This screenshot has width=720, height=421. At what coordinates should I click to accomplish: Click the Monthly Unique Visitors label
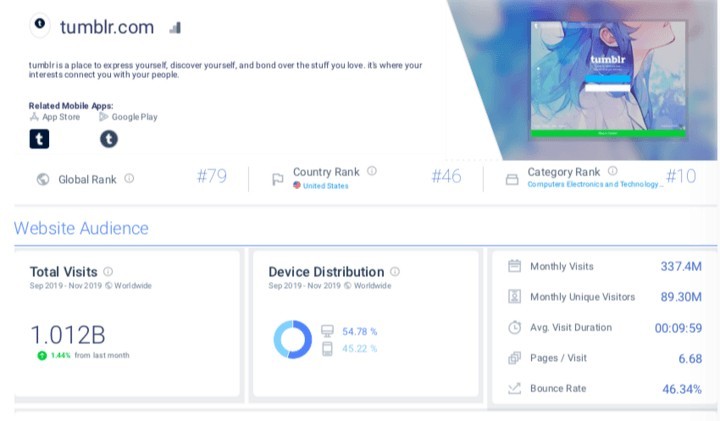[582, 297]
